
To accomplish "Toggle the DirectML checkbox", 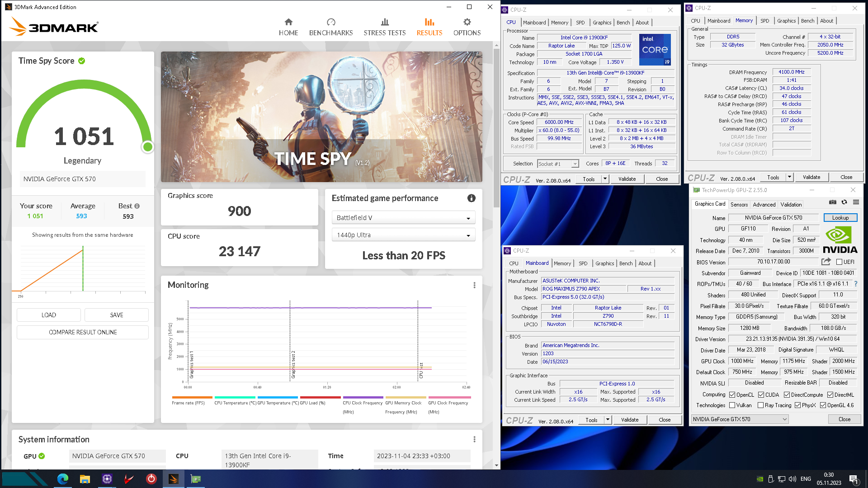I will [830, 395].
